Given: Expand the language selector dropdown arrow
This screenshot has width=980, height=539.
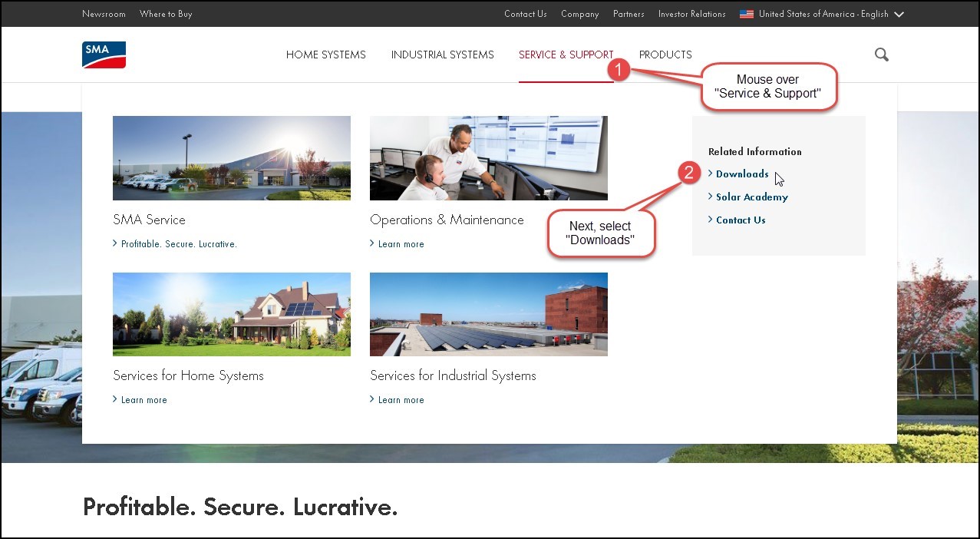Looking at the screenshot, I should point(899,14).
